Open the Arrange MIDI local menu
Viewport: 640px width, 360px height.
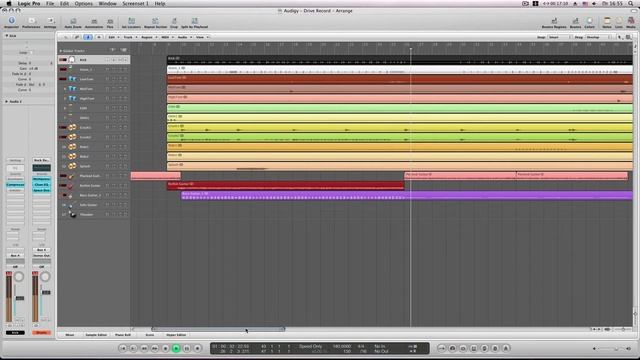[x=167, y=37]
